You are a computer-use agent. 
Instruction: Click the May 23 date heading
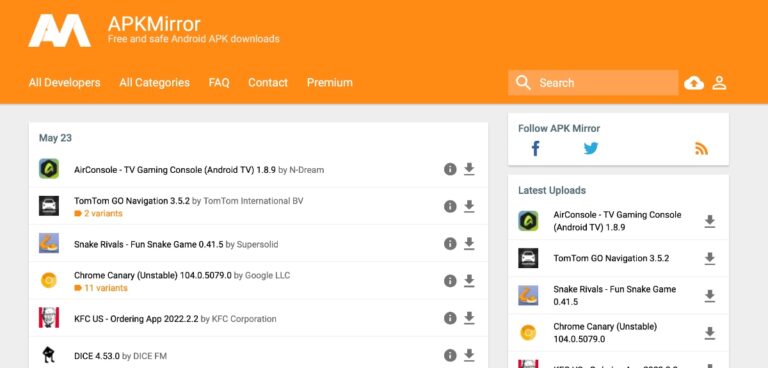(x=55, y=138)
